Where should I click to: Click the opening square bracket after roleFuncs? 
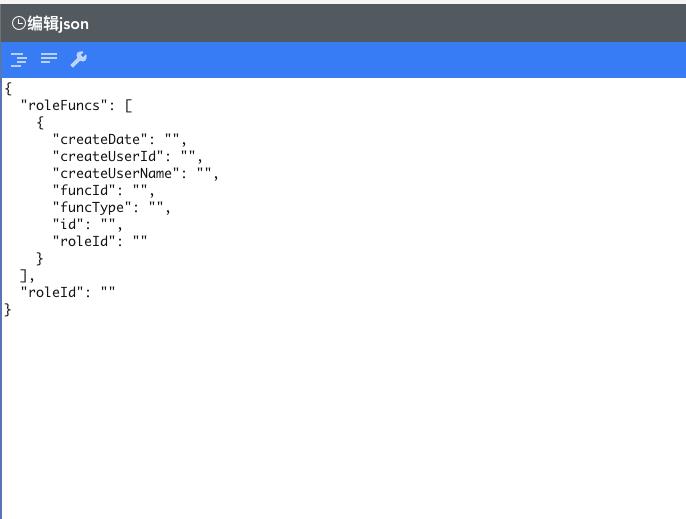128,105
